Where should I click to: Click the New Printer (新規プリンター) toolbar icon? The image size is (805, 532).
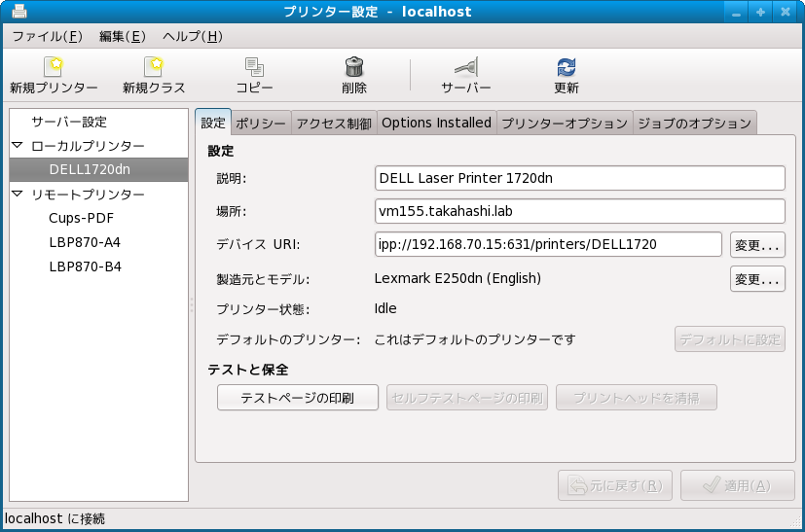[x=54, y=67]
